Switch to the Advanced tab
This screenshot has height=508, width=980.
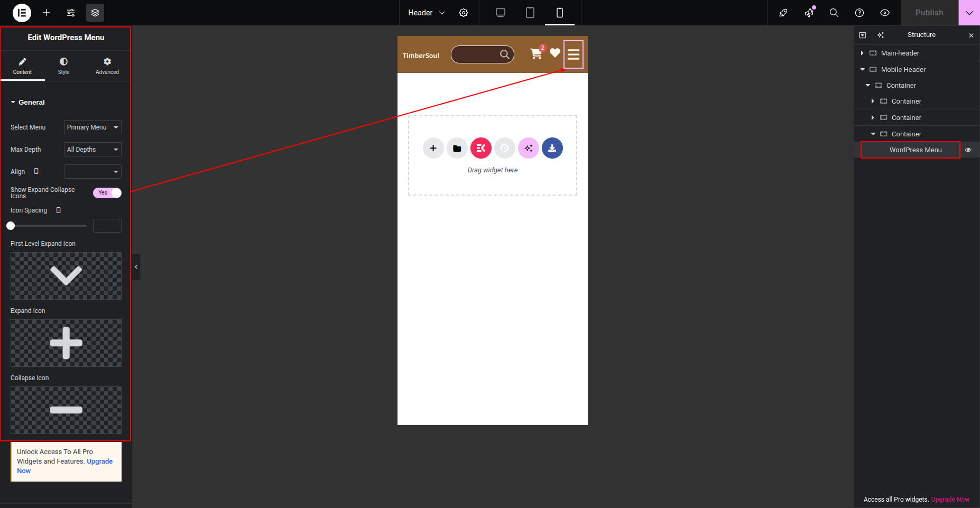[x=107, y=66]
